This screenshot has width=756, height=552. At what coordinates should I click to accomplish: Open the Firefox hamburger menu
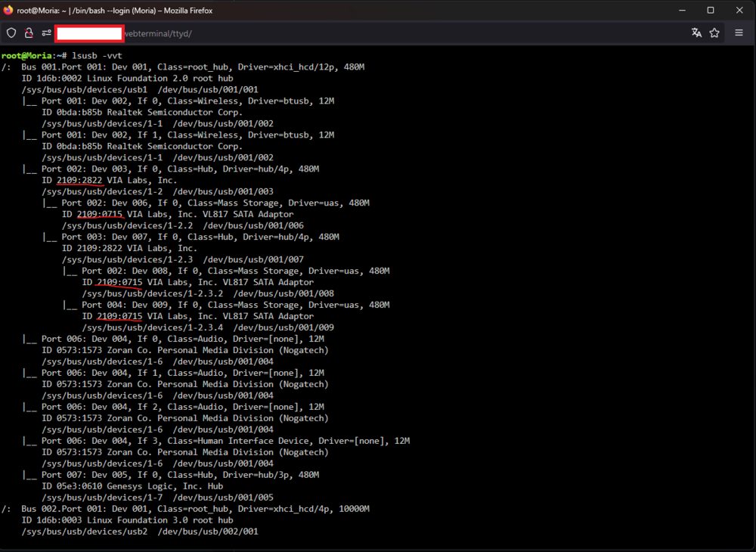click(x=739, y=33)
